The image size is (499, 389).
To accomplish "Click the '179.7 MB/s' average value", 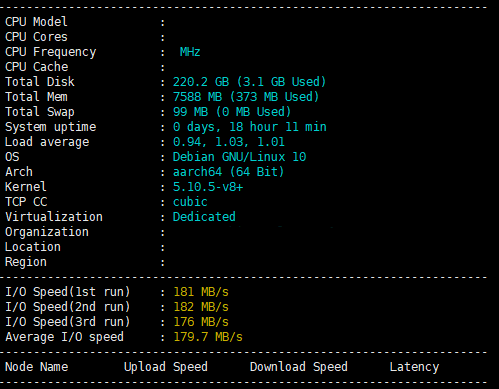I will click(x=208, y=337).
